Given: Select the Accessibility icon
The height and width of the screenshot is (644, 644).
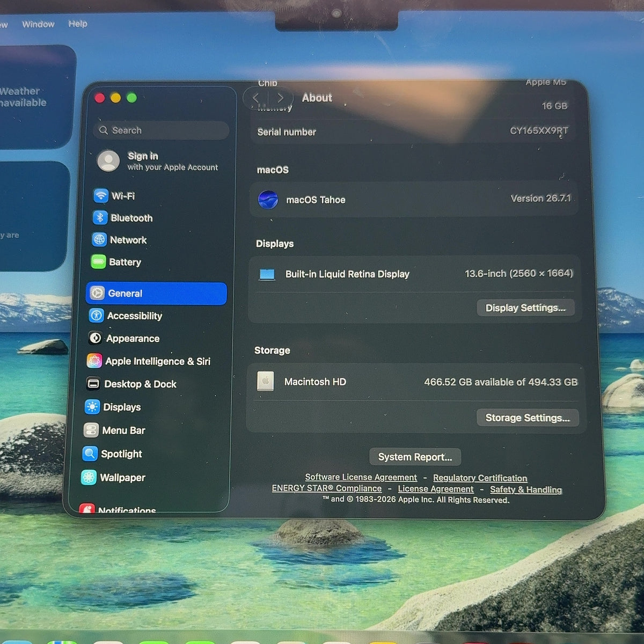Looking at the screenshot, I should [96, 316].
